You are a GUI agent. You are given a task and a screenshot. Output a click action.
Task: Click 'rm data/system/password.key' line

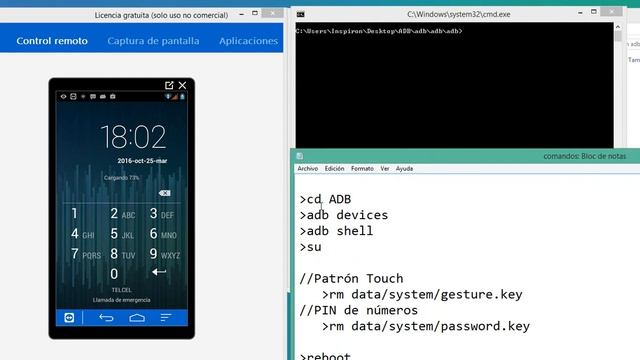(x=426, y=326)
